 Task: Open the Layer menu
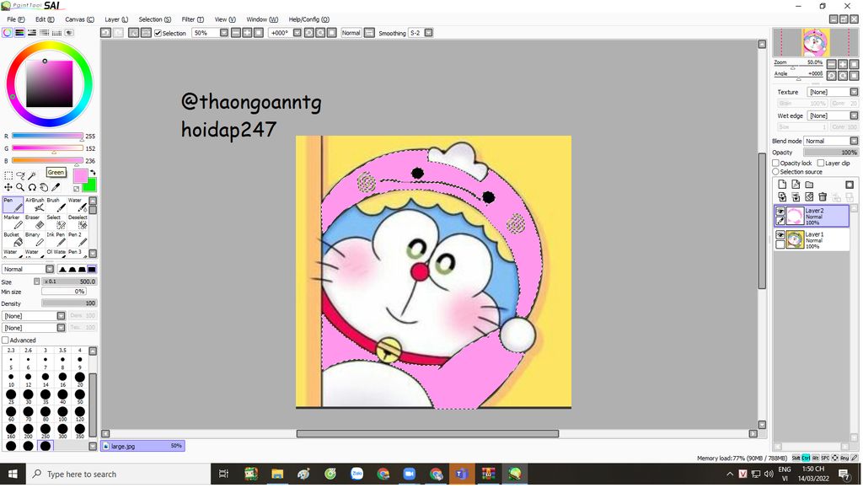click(116, 19)
